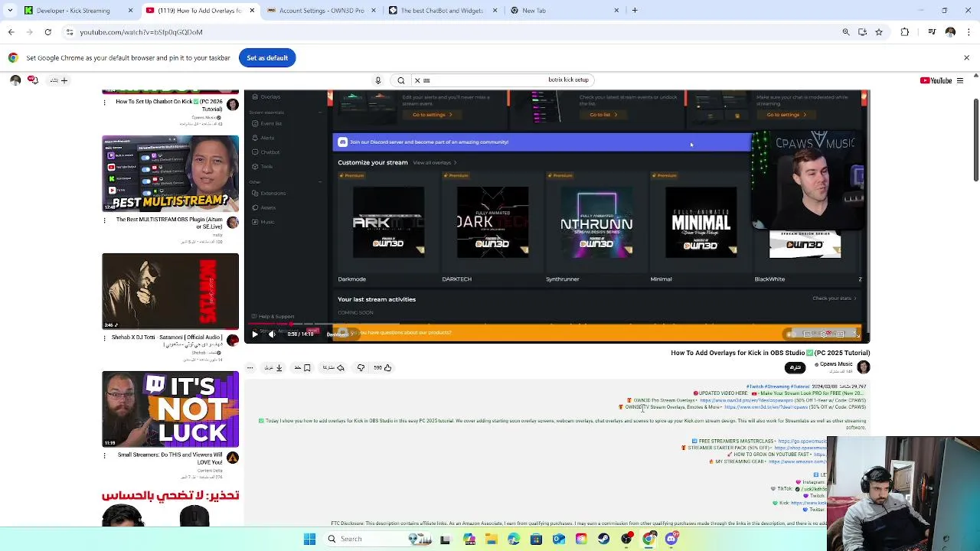980x551 pixels.
Task: Open options for the Shehab X DJ Totti video
Action: [x=105, y=337]
